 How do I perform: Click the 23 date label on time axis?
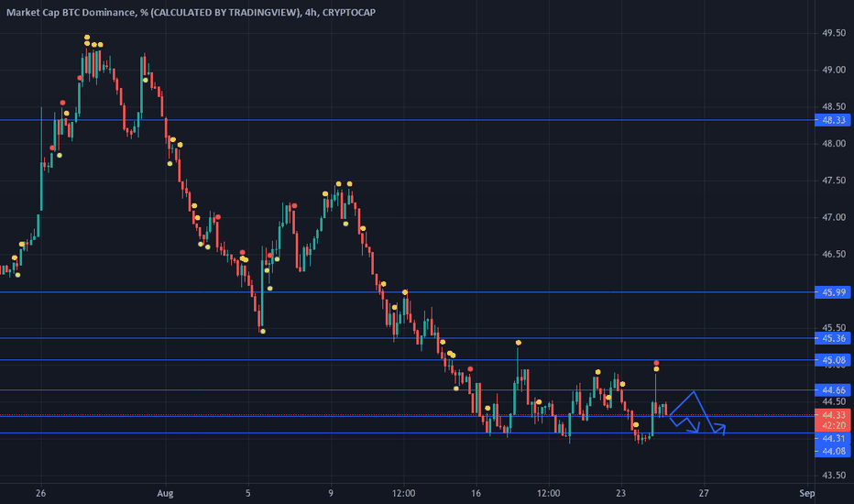(621, 494)
